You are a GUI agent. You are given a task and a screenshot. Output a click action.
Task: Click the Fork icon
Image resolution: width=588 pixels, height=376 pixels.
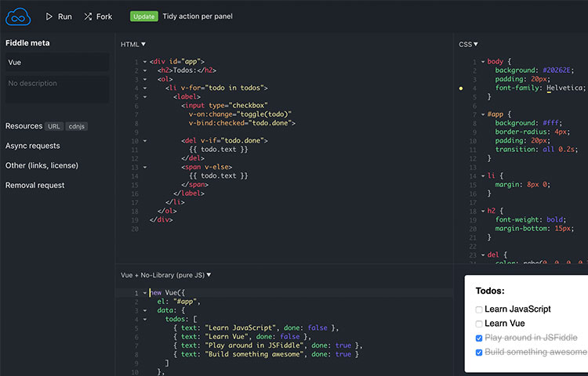click(x=88, y=16)
